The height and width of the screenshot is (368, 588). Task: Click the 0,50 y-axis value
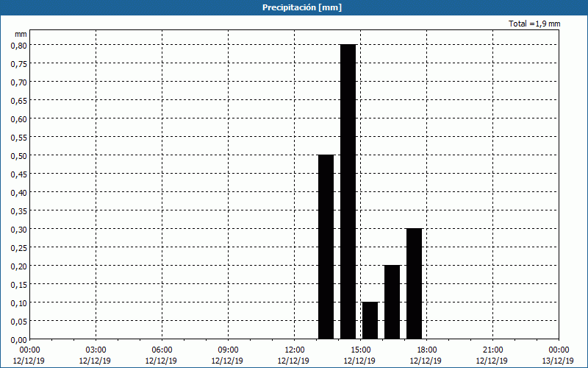(19, 156)
